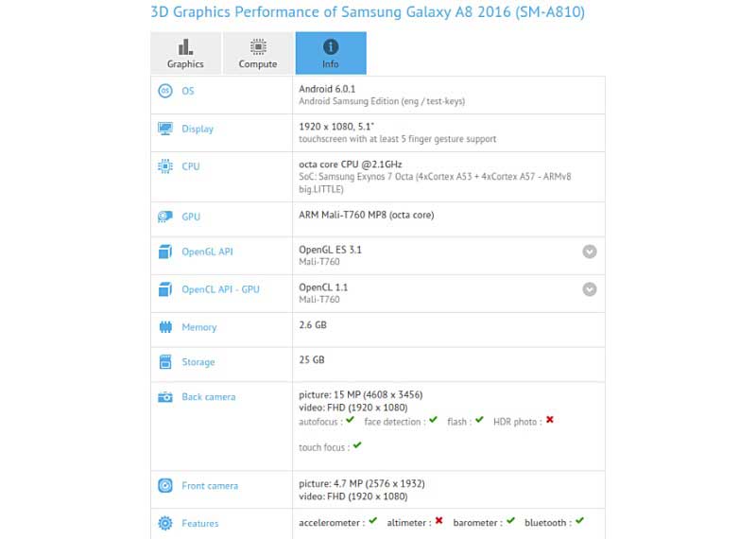The height and width of the screenshot is (539, 756).
Task: Expand the OpenGL ES 3.1 details
Action: (x=589, y=252)
